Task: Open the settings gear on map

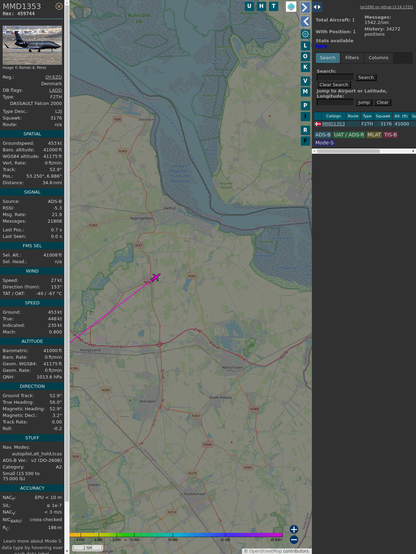Action: (305, 34)
